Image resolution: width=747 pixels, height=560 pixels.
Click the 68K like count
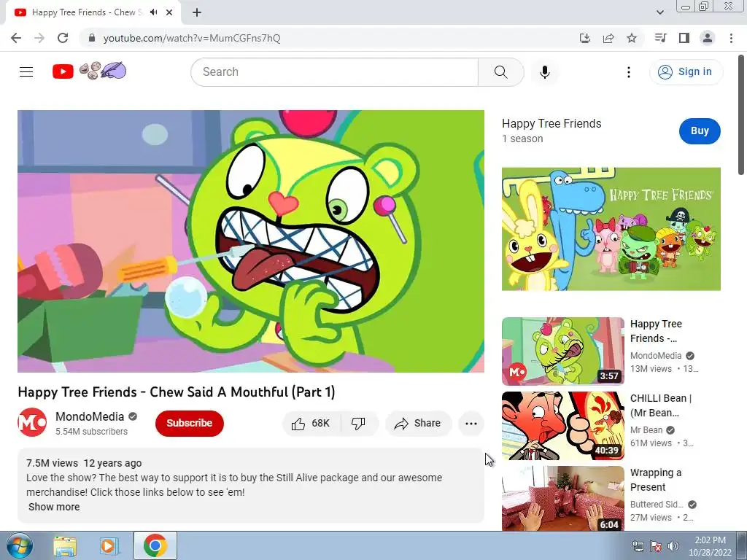point(320,424)
